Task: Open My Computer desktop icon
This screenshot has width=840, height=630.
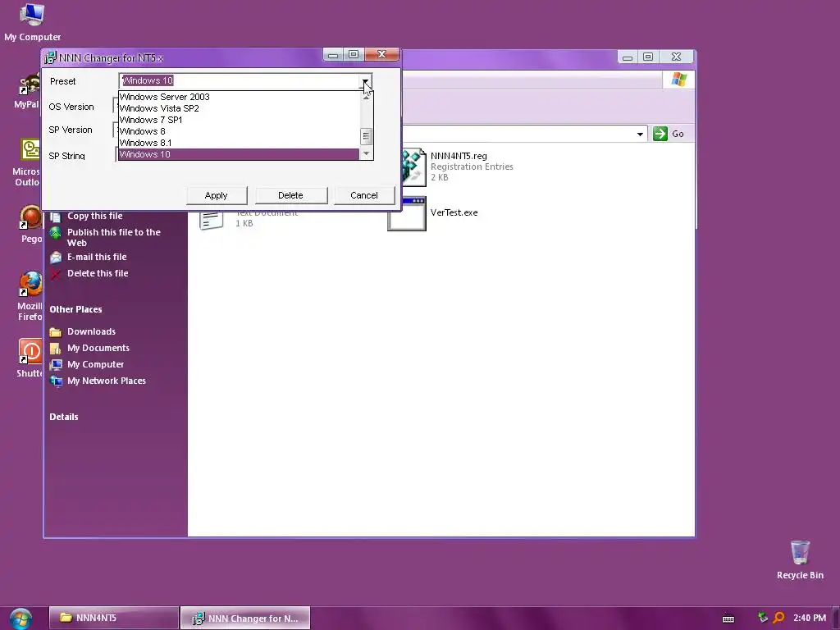Action: point(32,21)
